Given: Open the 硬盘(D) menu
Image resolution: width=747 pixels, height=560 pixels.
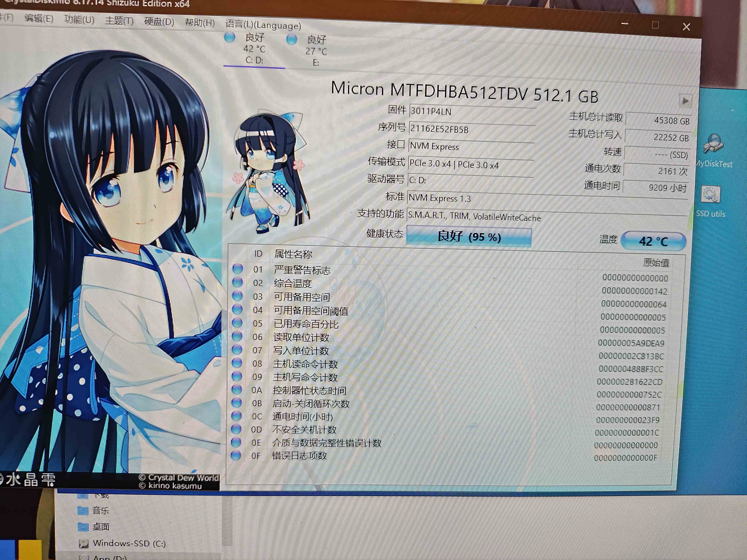Looking at the screenshot, I should (159, 22).
